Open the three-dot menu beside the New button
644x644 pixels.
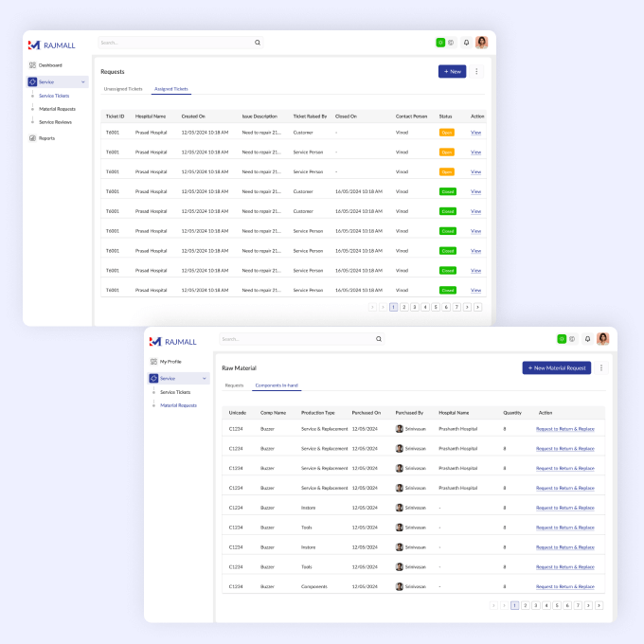click(x=476, y=71)
